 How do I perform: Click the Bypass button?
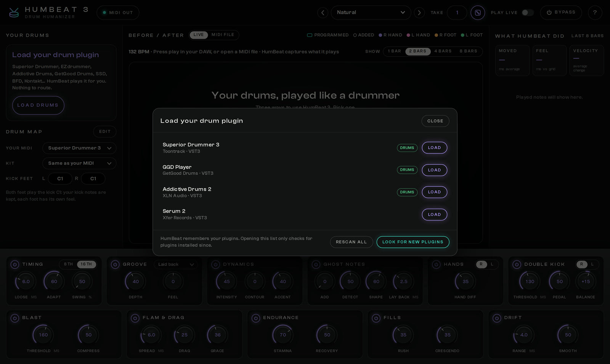[561, 13]
